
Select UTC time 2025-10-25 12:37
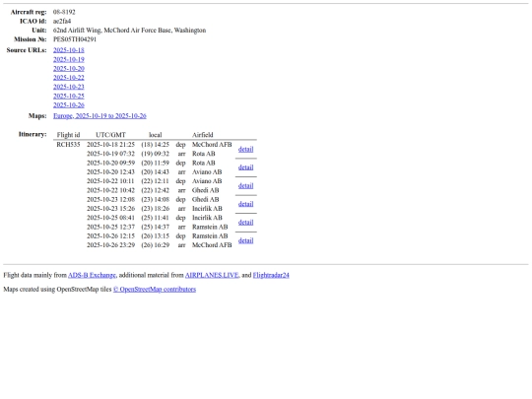110,227
